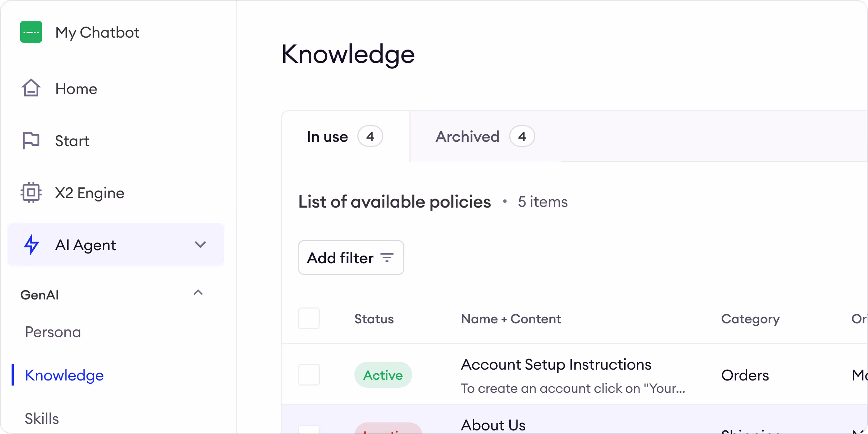Click the Archived count badge
Viewport: 868px width, 434px height.
pyautogui.click(x=522, y=136)
